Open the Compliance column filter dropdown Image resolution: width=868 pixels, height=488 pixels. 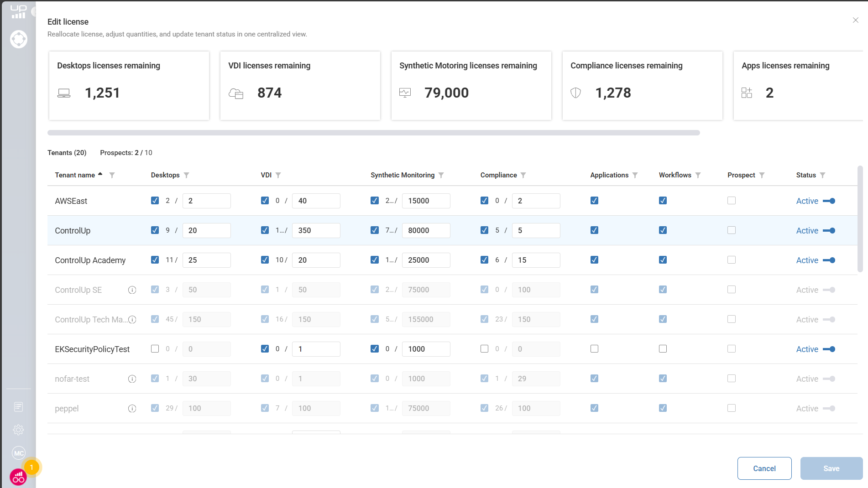coord(523,175)
